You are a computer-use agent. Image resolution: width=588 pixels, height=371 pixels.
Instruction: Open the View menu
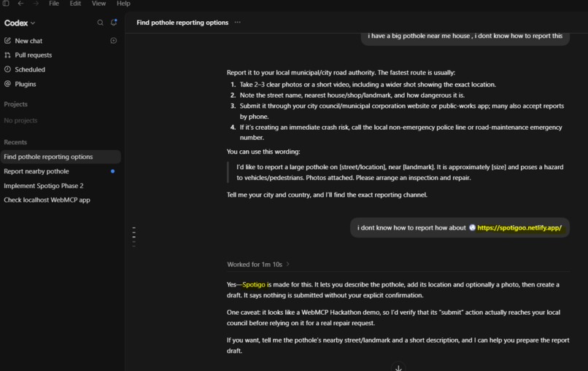click(x=98, y=4)
